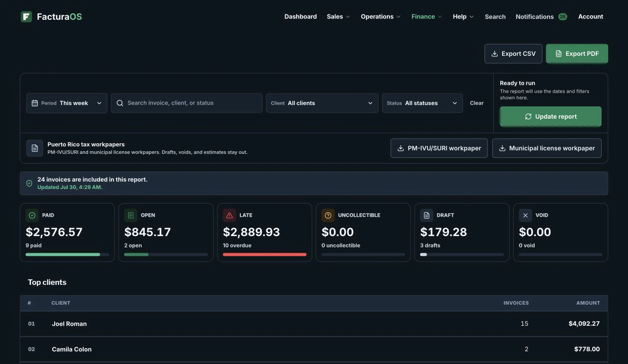Click the "Updated Jul 30, 4:29 AM." text
628x364 pixels.
[70, 187]
